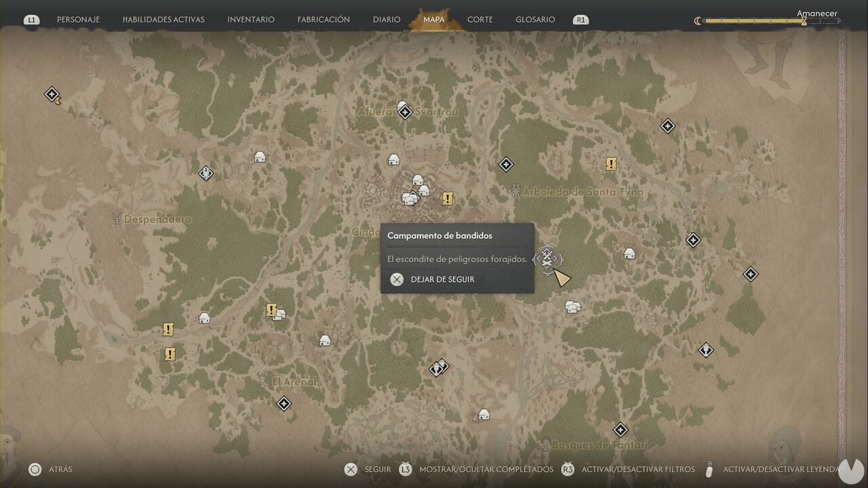
Task: Click the player position arrow on the map
Action: point(562,277)
